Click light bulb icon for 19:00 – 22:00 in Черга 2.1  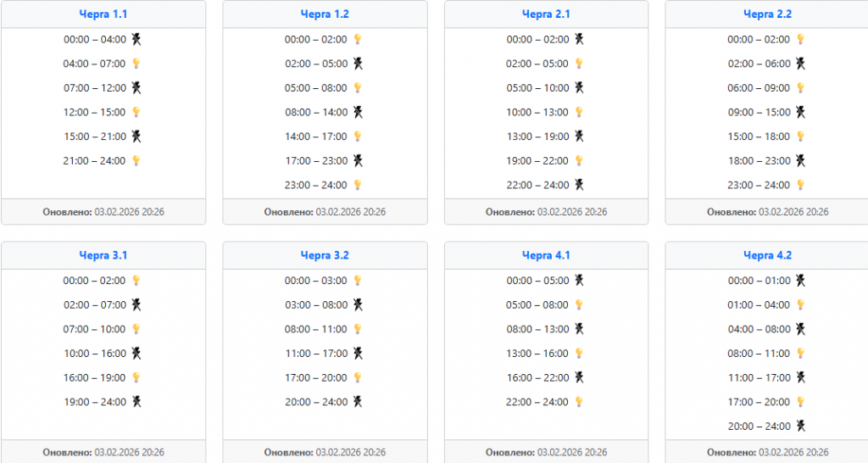[x=579, y=160]
